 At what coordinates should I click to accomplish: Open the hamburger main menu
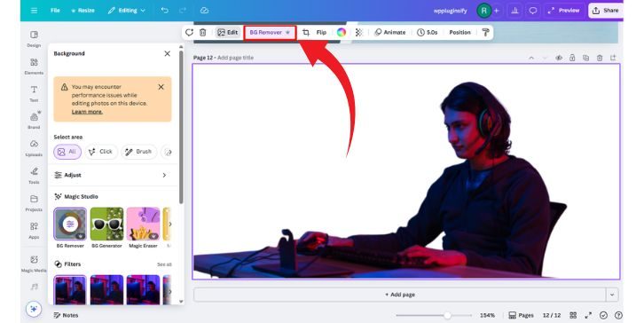click(x=34, y=11)
